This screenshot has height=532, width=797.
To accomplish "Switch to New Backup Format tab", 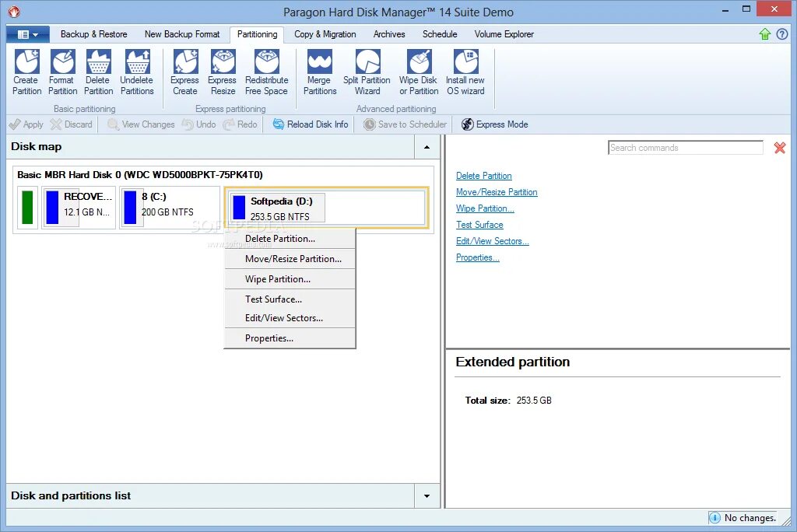I will pos(182,34).
